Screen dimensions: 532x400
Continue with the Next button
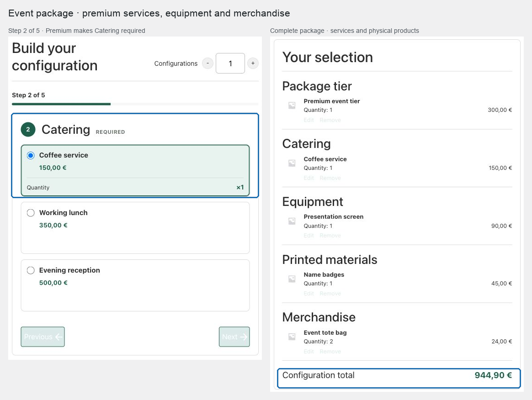point(234,337)
